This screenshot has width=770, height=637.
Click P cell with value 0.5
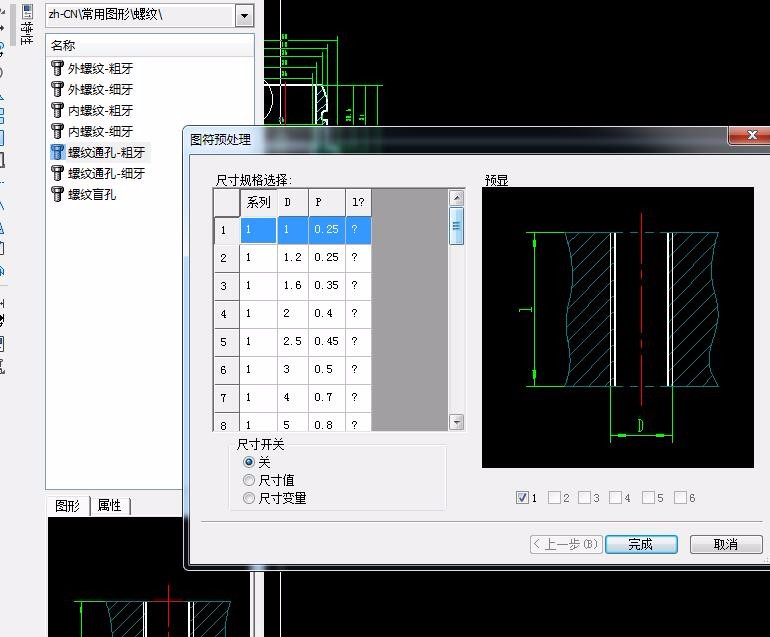[327, 370]
